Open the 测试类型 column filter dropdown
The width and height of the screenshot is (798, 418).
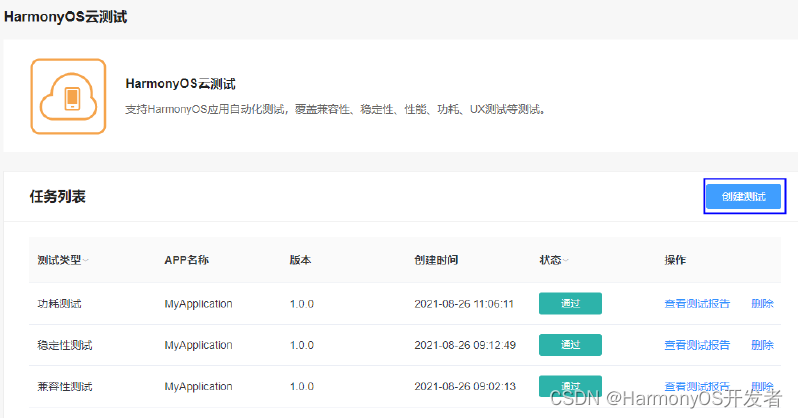click(86, 260)
